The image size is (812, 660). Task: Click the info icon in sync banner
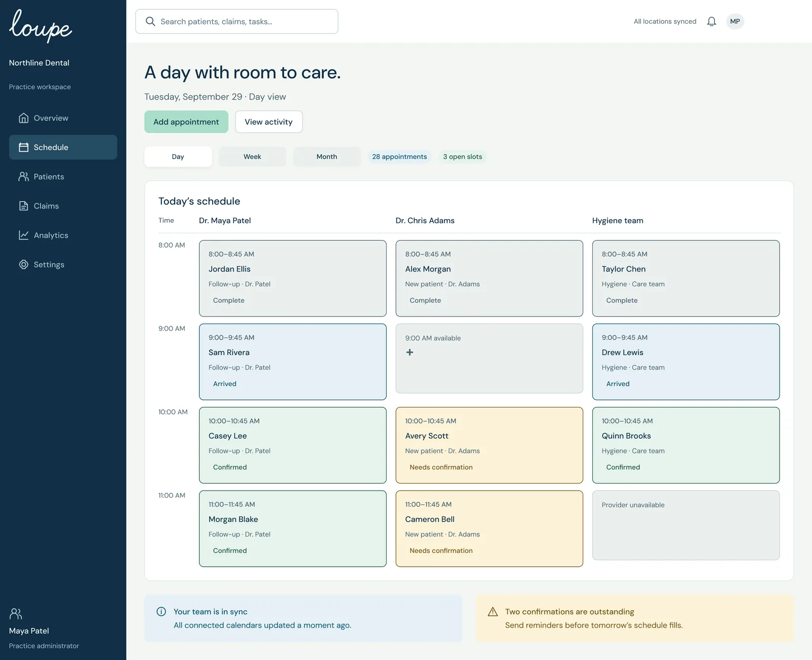tap(161, 612)
